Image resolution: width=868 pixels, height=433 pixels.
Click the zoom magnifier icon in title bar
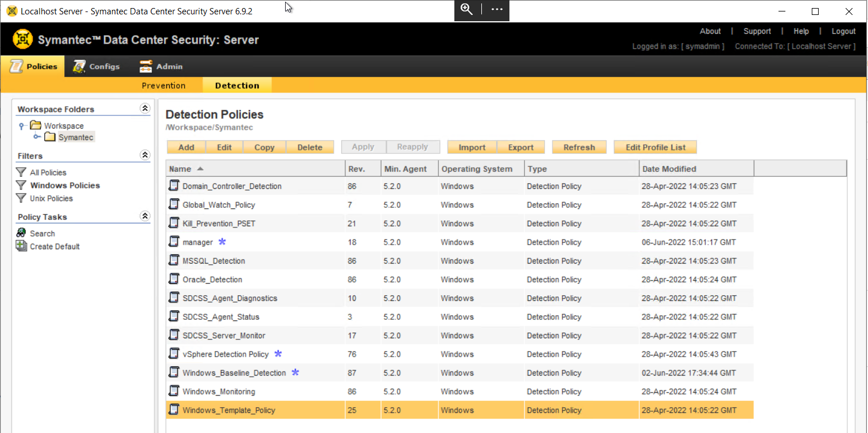pyautogui.click(x=467, y=10)
